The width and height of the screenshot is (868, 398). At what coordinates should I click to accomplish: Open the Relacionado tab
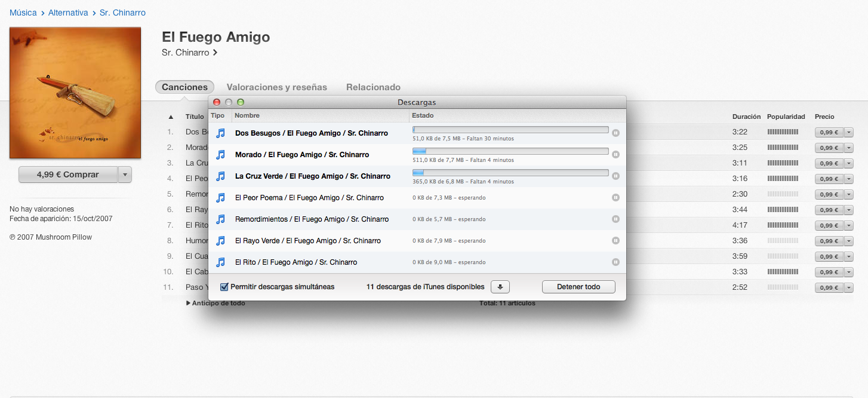point(373,87)
